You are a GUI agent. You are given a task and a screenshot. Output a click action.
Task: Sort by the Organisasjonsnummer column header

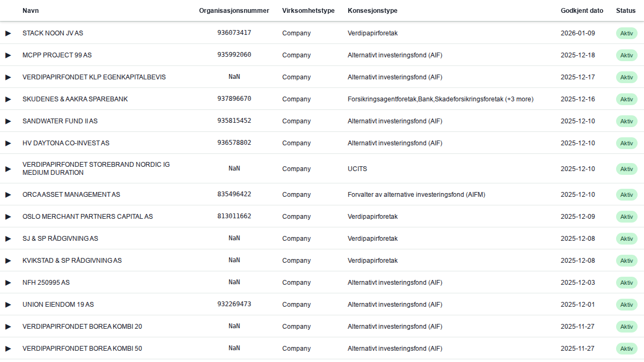(234, 11)
